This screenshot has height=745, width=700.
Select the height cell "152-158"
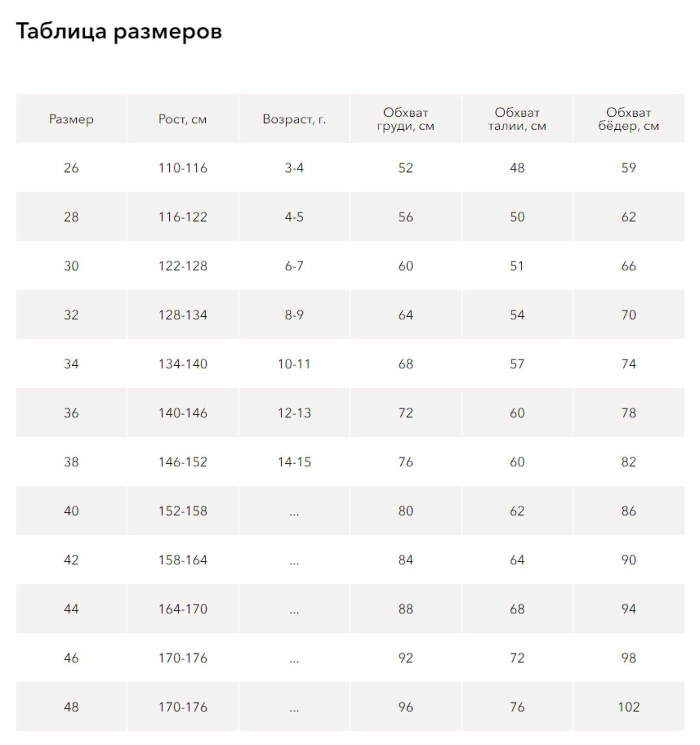click(182, 511)
